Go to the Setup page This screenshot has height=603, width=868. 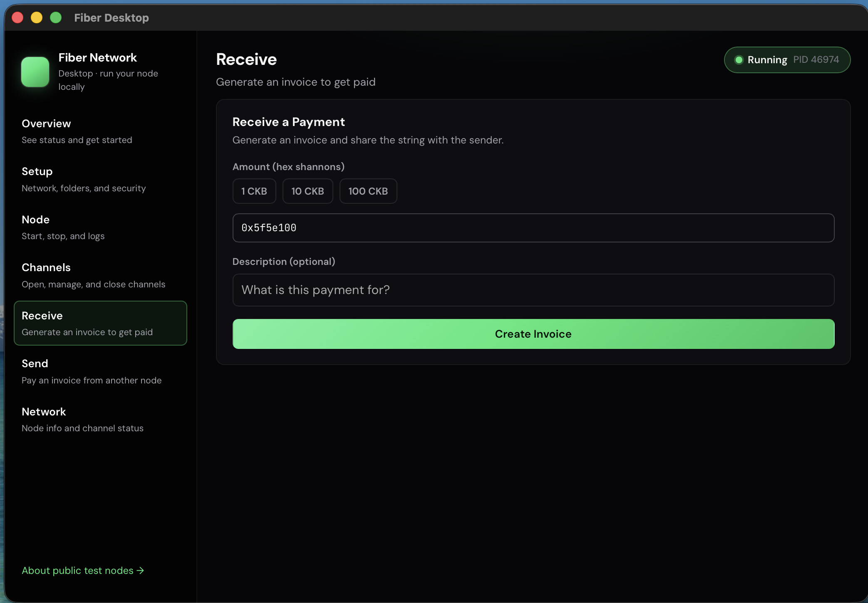[x=100, y=179]
